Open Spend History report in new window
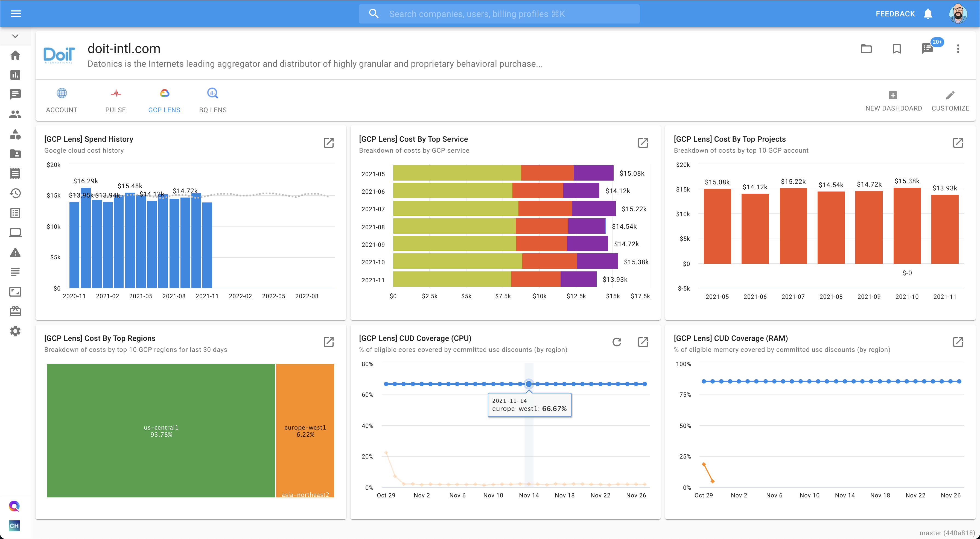The image size is (980, 539). (x=329, y=143)
